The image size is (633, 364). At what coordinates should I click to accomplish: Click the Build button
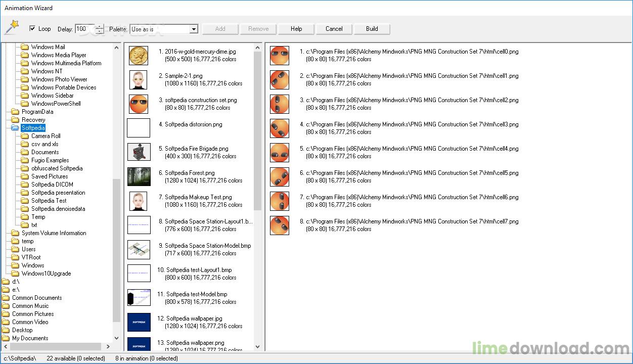pos(372,29)
